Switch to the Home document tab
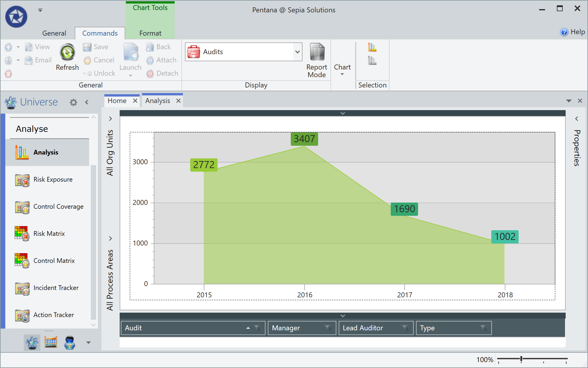 117,101
